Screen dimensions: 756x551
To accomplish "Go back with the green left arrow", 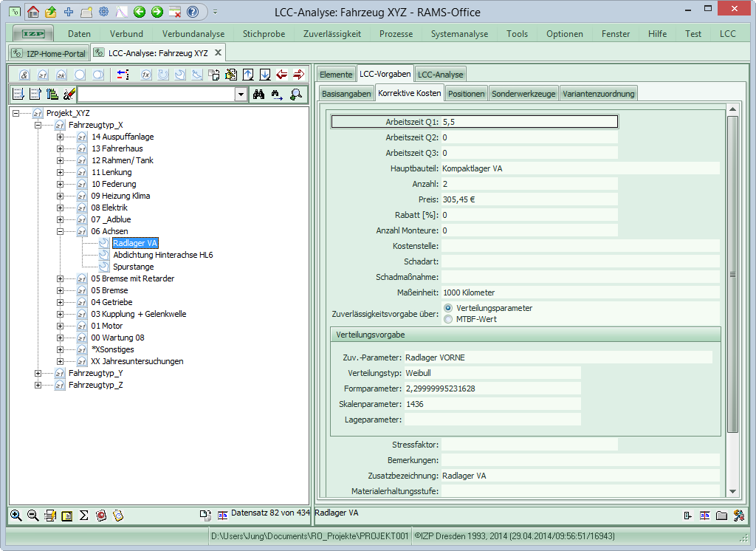I will point(140,12).
